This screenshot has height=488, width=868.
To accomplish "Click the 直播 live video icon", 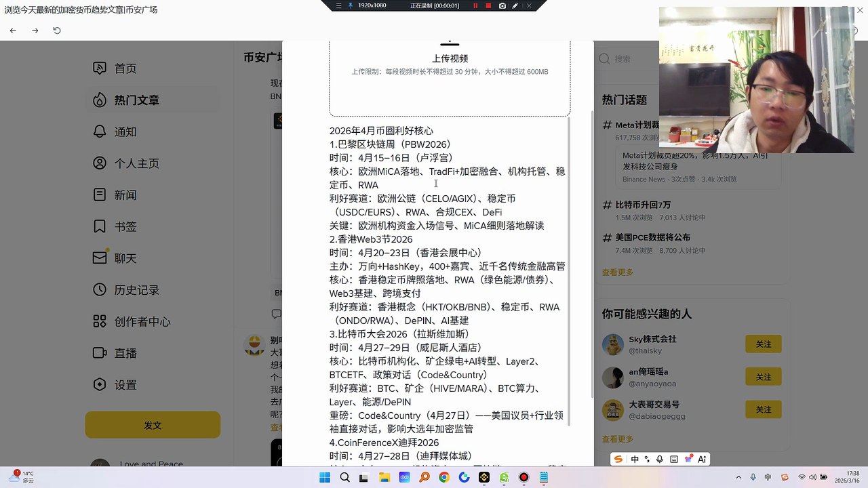I will 100,353.
